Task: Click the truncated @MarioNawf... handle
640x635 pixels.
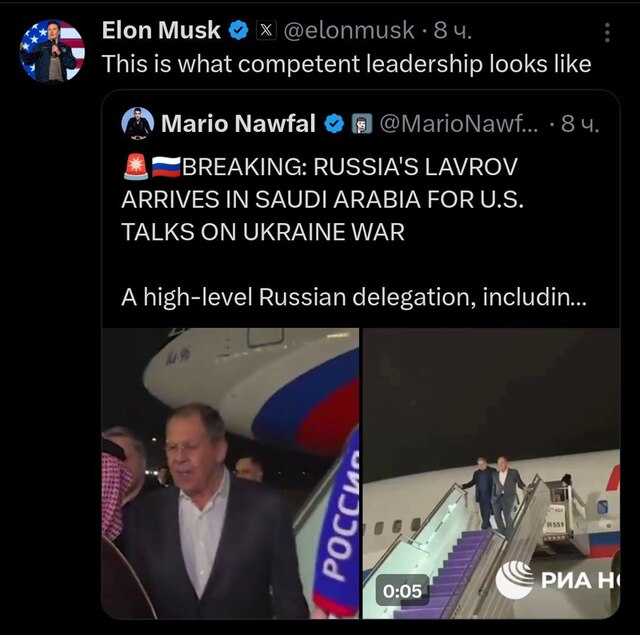Action: click(459, 124)
